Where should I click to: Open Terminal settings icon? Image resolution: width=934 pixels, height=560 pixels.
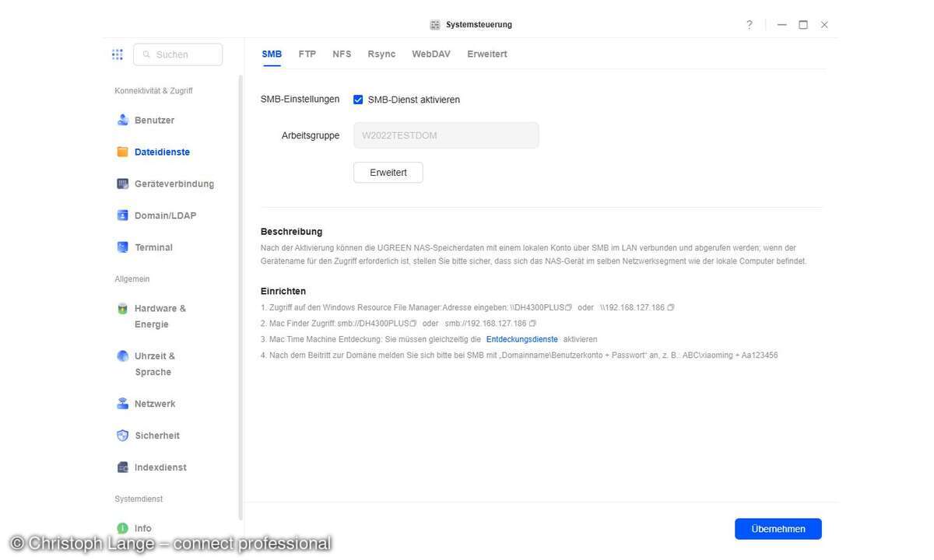122,247
